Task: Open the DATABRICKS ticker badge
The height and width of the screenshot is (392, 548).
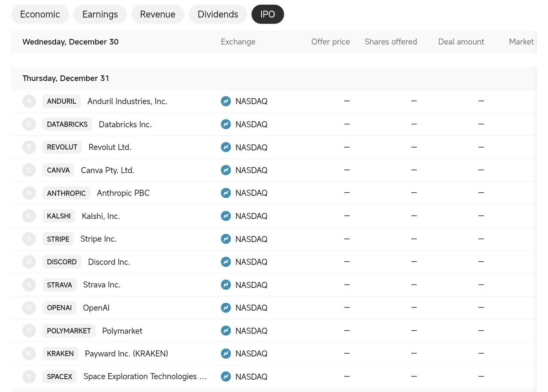Action: point(67,124)
